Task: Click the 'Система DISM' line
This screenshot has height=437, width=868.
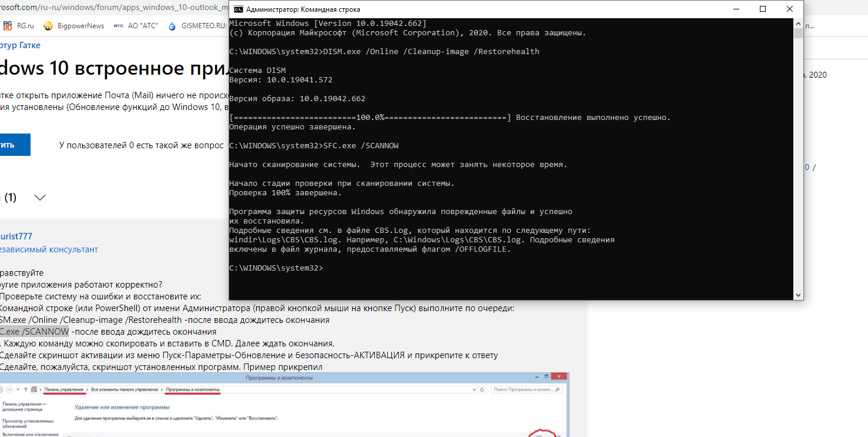Action: click(257, 71)
